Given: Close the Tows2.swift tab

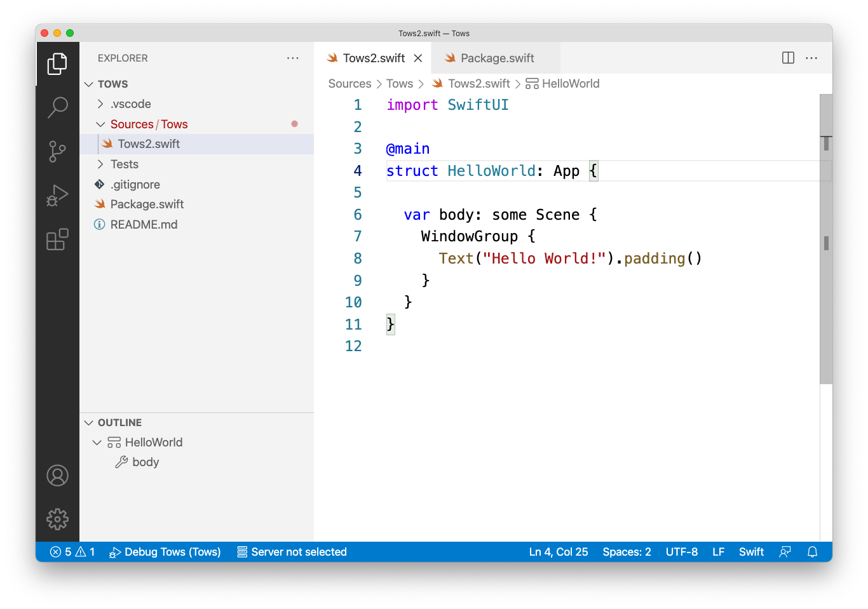Looking at the screenshot, I should (418, 58).
